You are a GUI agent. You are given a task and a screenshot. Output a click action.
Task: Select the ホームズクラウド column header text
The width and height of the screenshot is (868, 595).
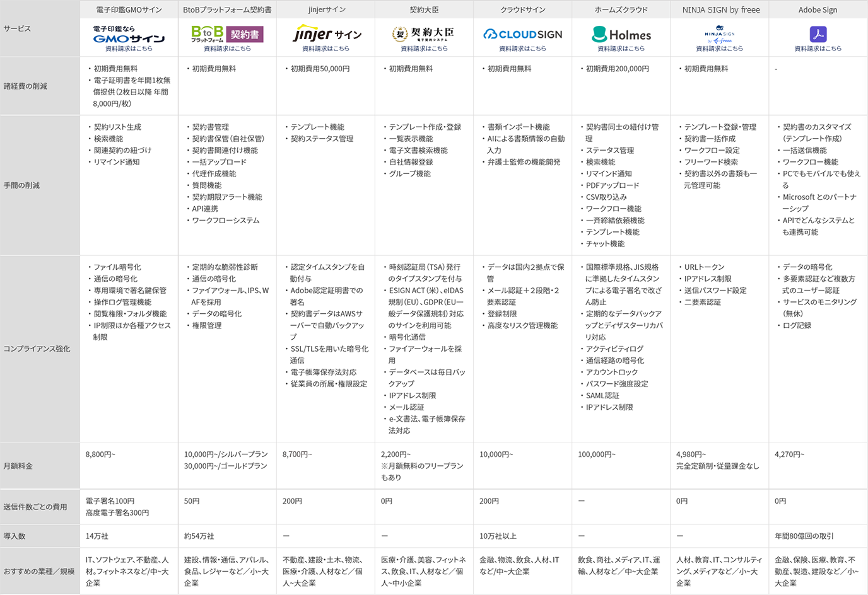coord(621,10)
